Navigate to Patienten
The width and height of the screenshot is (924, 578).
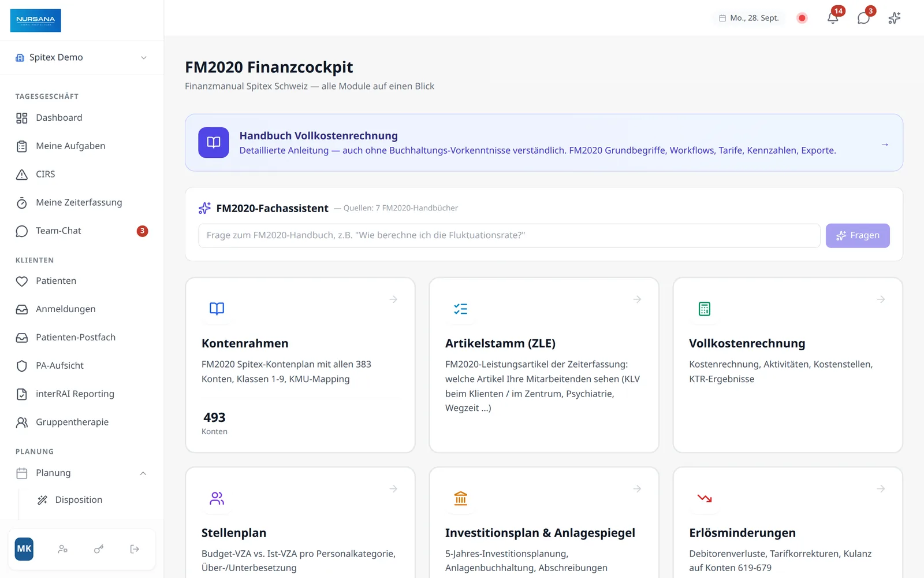(x=81, y=281)
